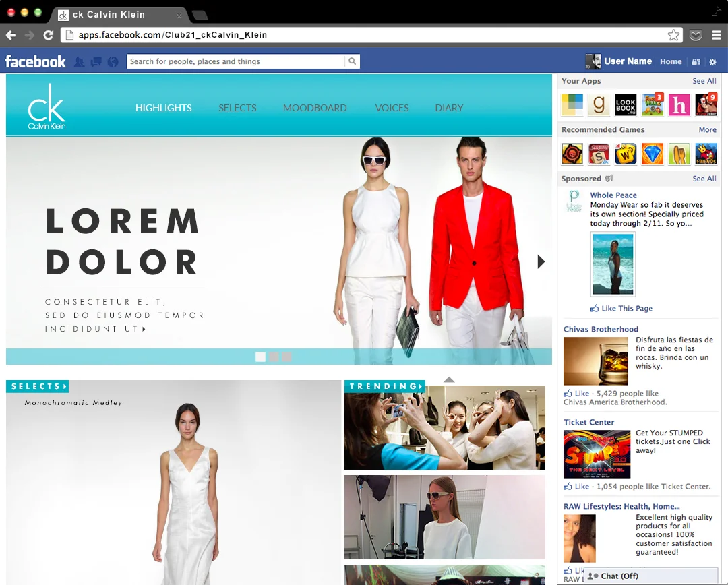This screenshot has height=585, width=728.
Task: Click CONSECTETUR ELIT read more text
Action: coord(124,315)
